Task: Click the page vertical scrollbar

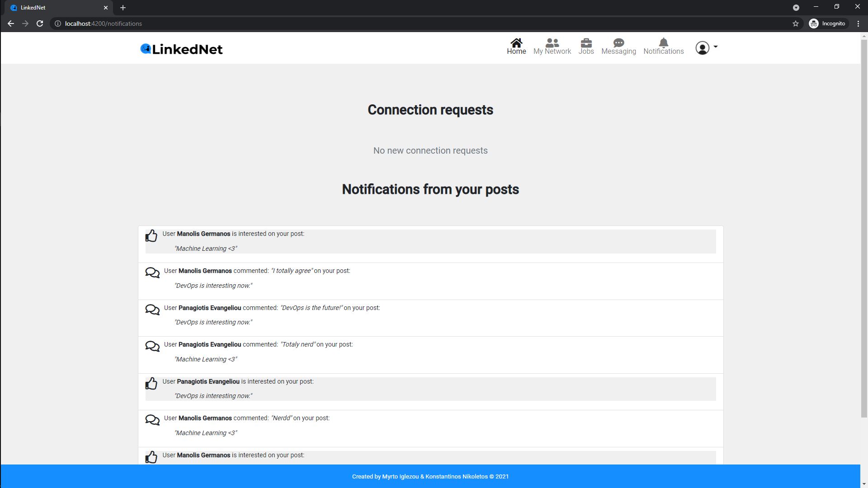Action: pos(864,226)
